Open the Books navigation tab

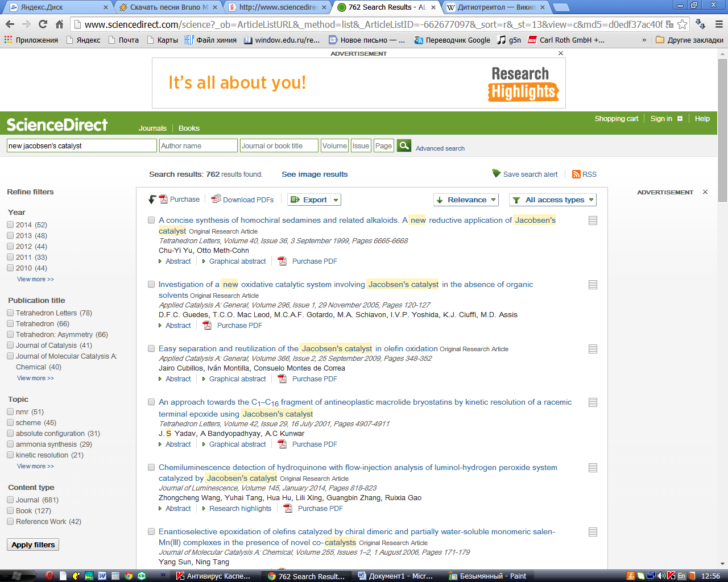coord(189,128)
